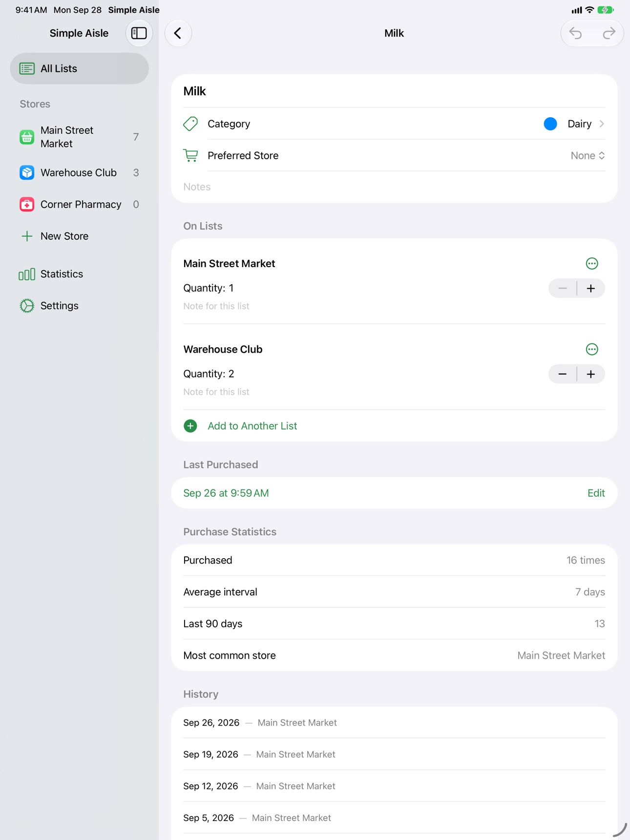Click the New Store plus icon
Image resolution: width=630 pixels, height=840 pixels.
tap(27, 236)
